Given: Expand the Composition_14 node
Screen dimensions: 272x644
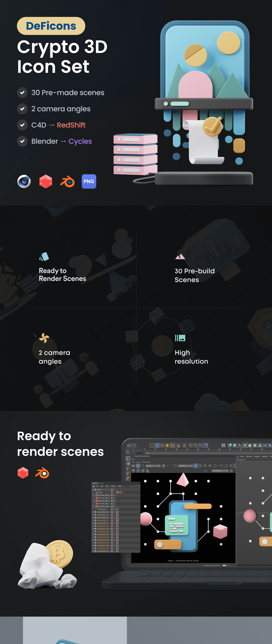Looking at the screenshot, I should click(93, 515).
